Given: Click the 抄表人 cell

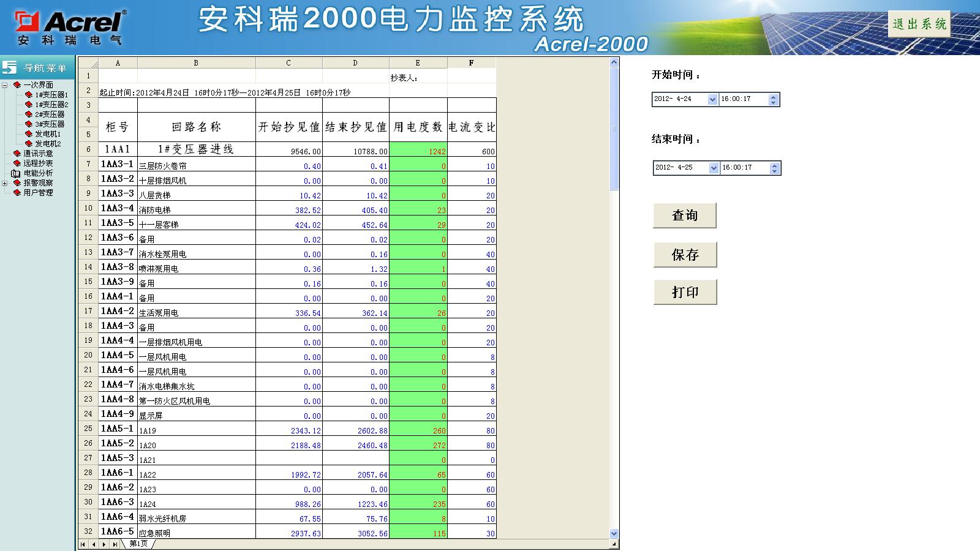Looking at the screenshot, I should coord(418,76).
